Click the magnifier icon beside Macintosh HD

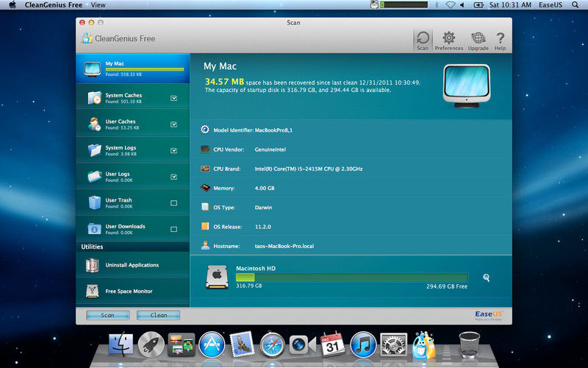(486, 278)
